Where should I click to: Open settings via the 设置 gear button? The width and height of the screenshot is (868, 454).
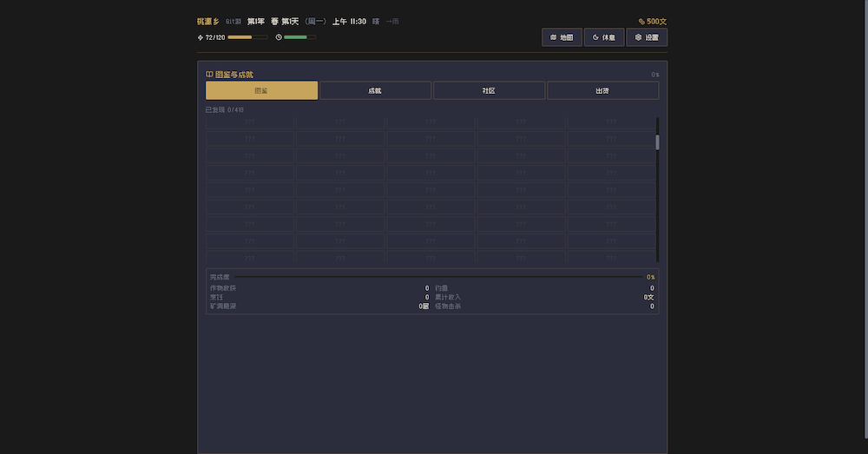(x=647, y=37)
